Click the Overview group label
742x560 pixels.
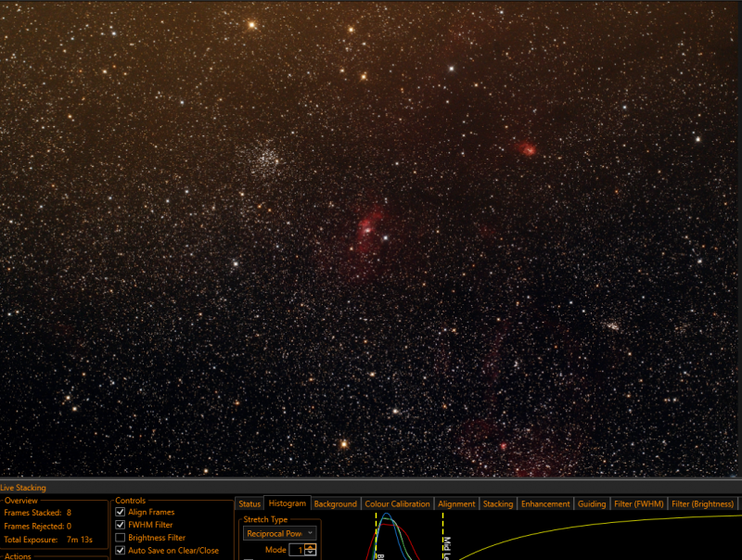click(20, 500)
